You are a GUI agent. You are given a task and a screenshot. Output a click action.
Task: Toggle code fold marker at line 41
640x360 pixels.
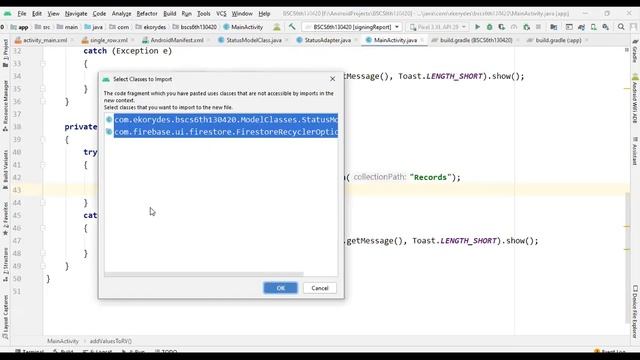[x=43, y=165]
